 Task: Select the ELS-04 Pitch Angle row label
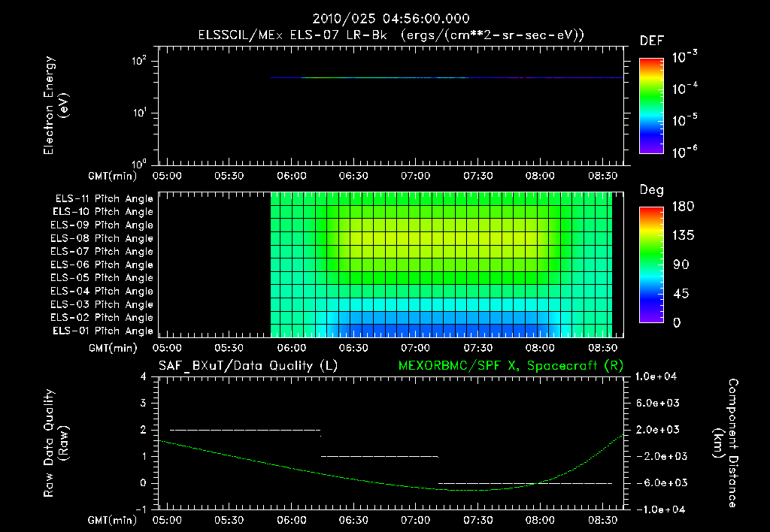click(x=102, y=291)
